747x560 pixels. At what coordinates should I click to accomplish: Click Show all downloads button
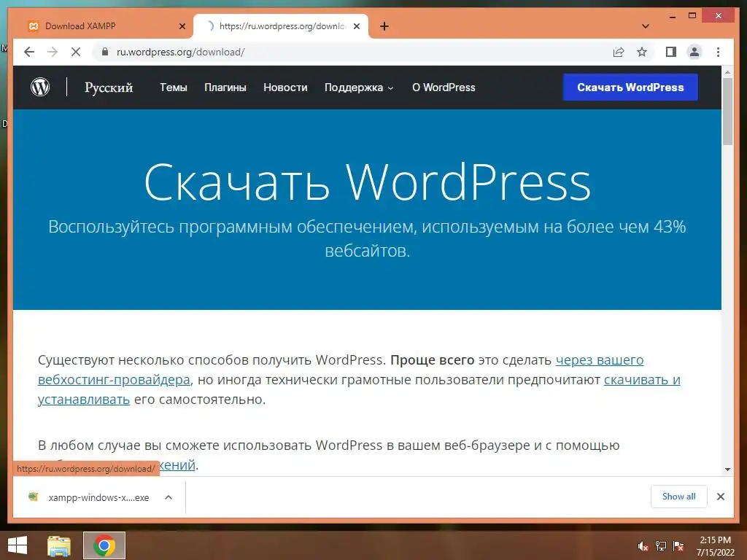click(x=679, y=497)
